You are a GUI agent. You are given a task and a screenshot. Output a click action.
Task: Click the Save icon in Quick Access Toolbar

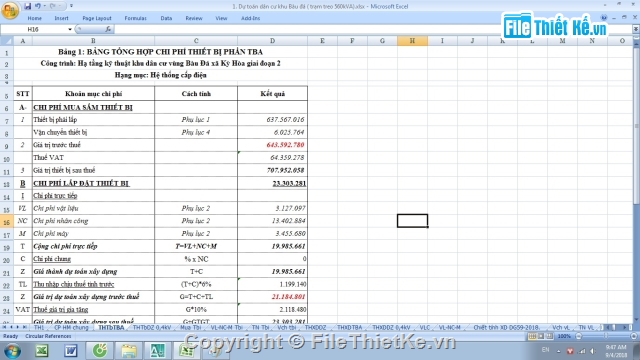(x=27, y=6)
